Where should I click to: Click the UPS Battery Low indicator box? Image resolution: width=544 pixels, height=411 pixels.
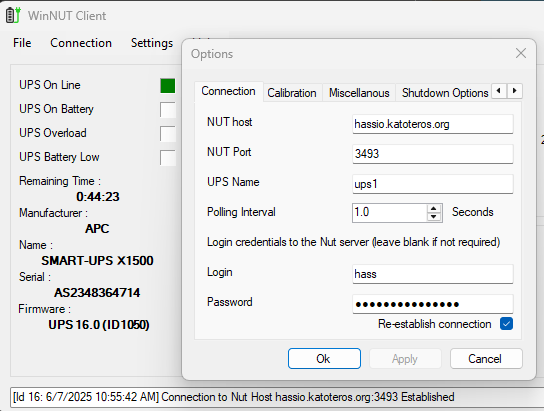168,158
